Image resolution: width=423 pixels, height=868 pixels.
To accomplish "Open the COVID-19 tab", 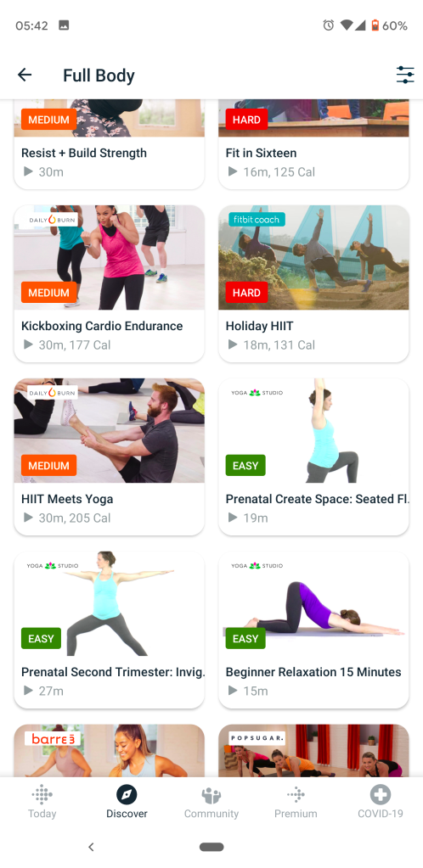I will click(381, 803).
